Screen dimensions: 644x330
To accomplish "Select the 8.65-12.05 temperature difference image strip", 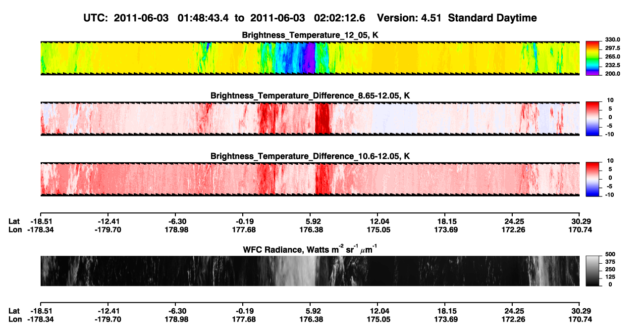I will click(x=310, y=119).
